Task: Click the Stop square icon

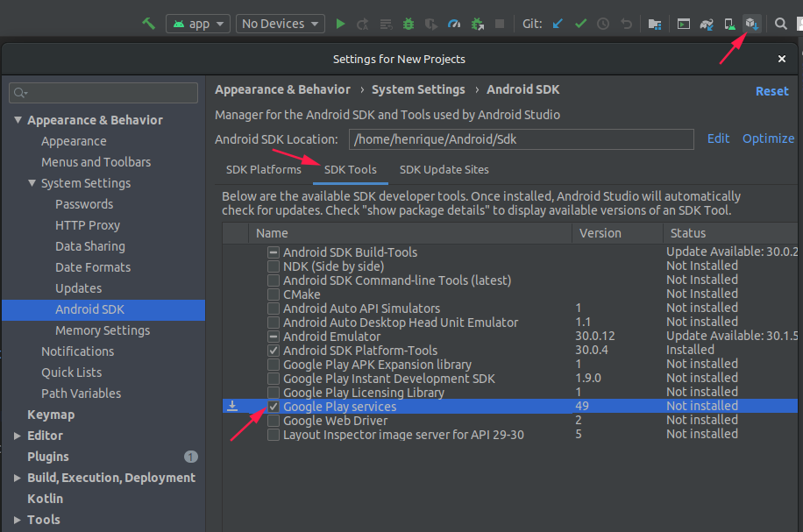Action: point(500,24)
